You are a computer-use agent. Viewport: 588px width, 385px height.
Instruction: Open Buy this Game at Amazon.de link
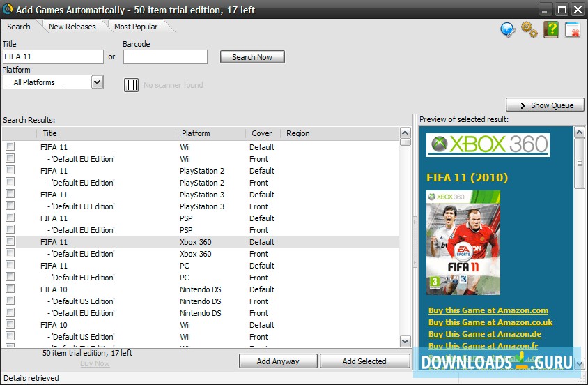485,334
